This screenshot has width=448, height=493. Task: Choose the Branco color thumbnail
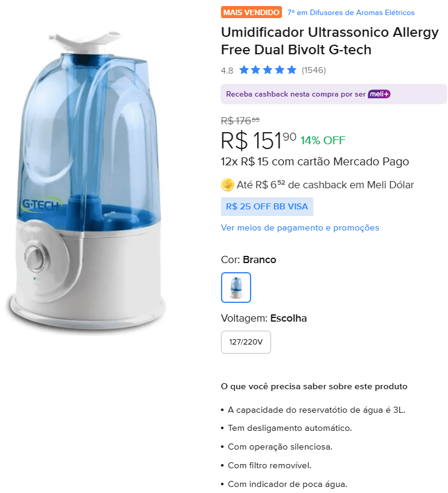click(236, 287)
